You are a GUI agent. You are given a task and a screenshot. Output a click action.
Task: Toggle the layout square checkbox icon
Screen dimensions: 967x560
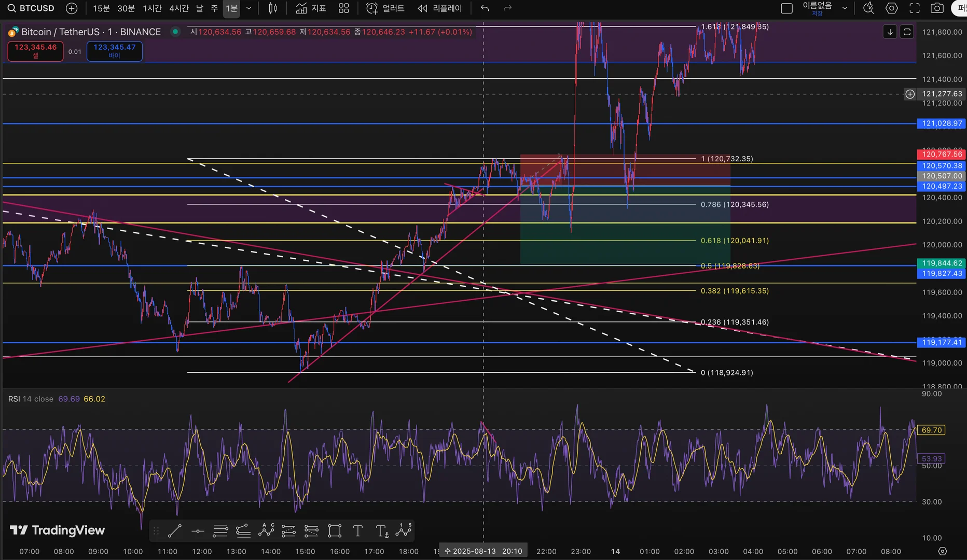pos(786,8)
